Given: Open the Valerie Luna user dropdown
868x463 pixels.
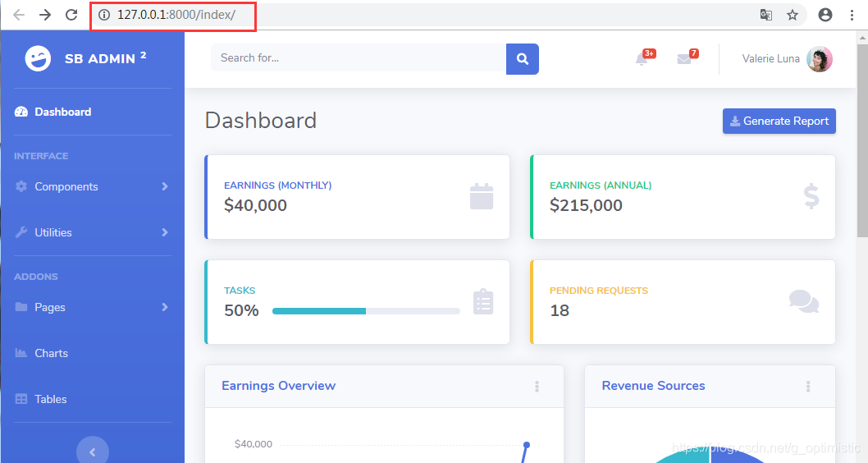Looking at the screenshot, I should coord(787,59).
